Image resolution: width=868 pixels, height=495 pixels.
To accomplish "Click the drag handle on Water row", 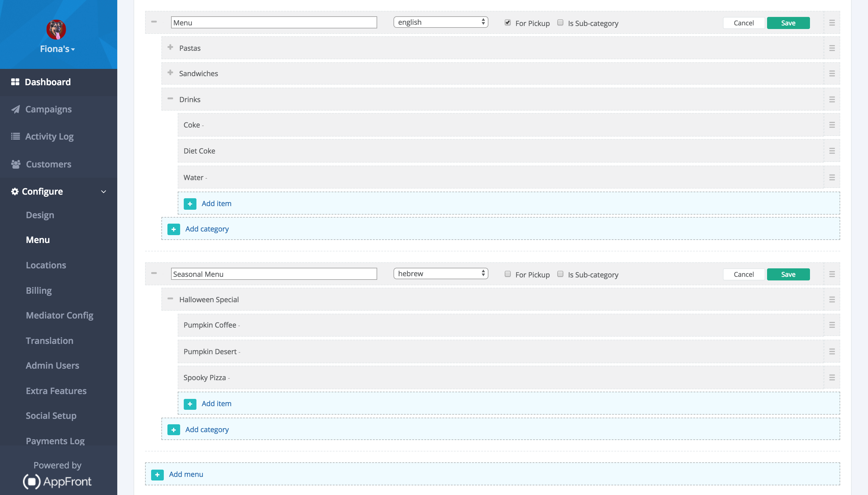I will point(832,177).
